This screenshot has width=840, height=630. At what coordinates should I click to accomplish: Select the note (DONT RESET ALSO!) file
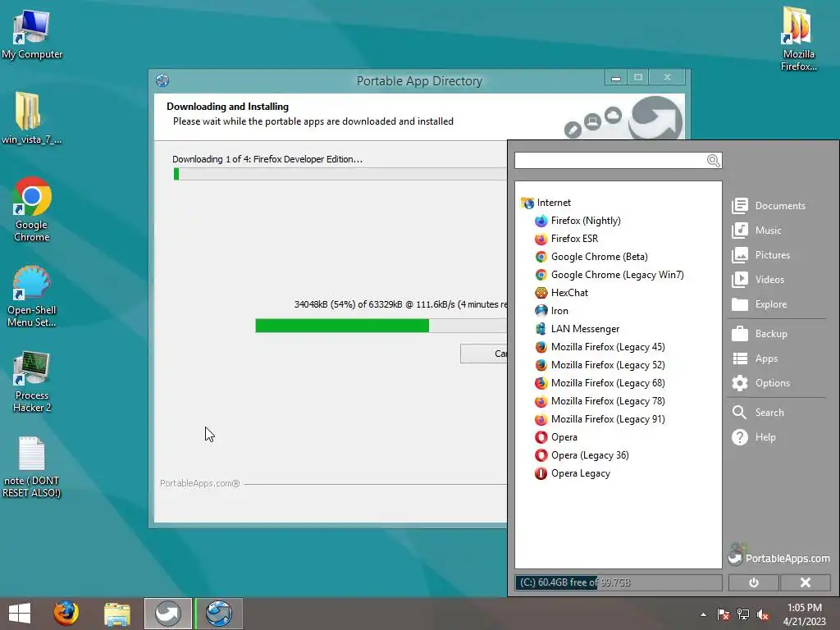pyautogui.click(x=32, y=467)
